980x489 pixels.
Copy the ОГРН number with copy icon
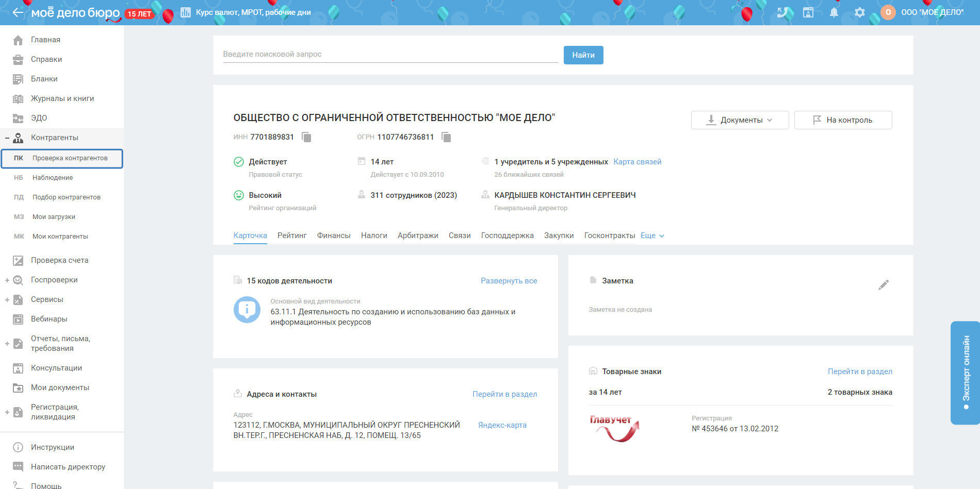point(446,137)
